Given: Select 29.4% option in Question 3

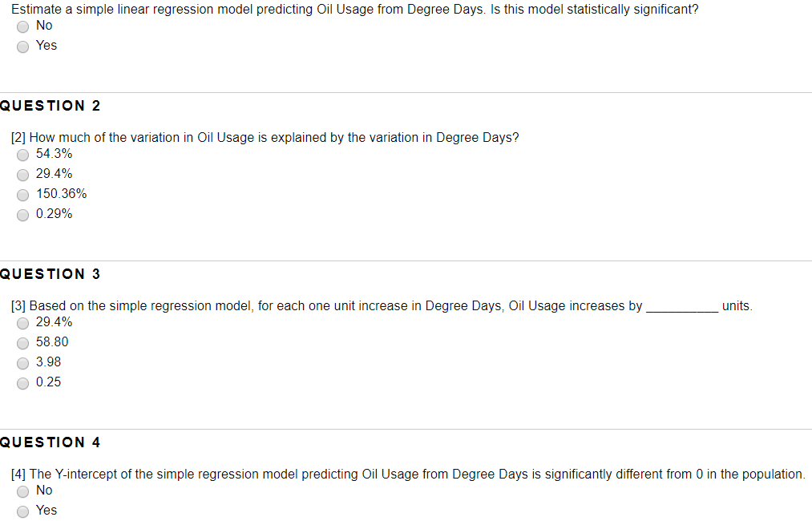Looking at the screenshot, I should 22,323.
